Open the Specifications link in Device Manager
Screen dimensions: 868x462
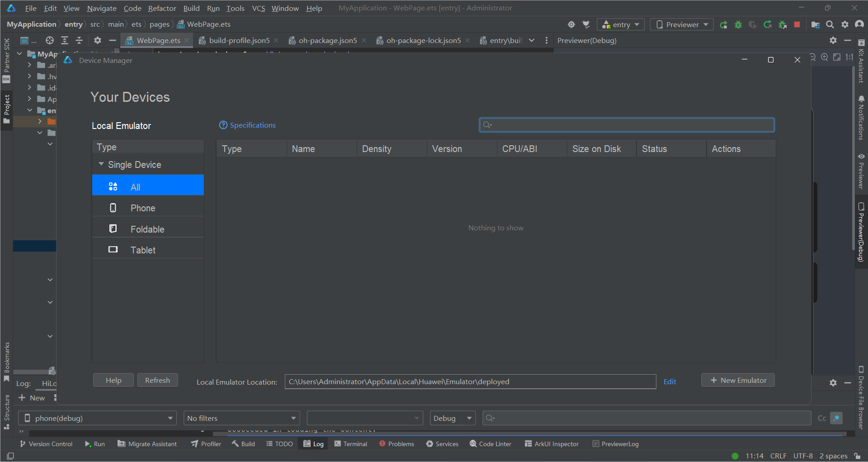[x=247, y=125]
